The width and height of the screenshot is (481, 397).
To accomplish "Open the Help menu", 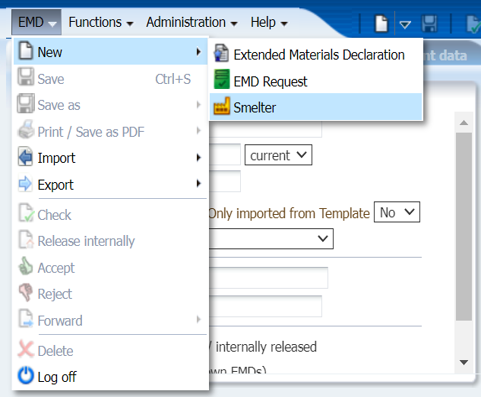I will coord(269,22).
